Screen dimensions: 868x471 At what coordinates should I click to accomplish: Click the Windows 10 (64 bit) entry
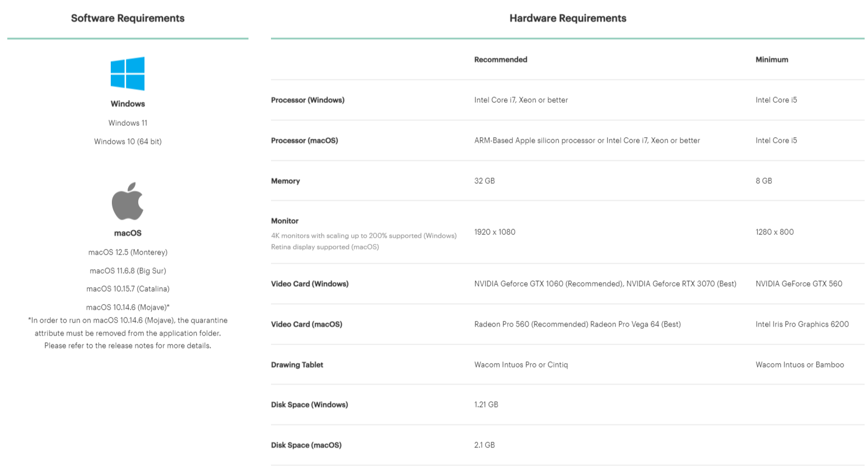pos(128,142)
